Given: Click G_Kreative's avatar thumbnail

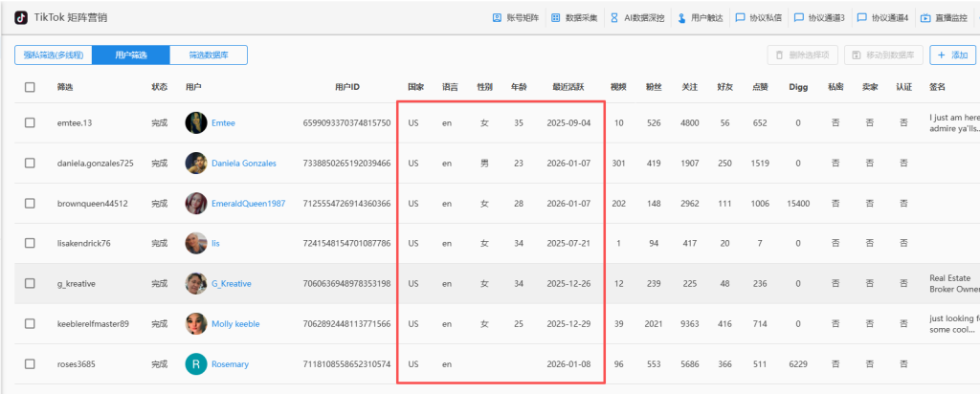Looking at the screenshot, I should point(196,283).
